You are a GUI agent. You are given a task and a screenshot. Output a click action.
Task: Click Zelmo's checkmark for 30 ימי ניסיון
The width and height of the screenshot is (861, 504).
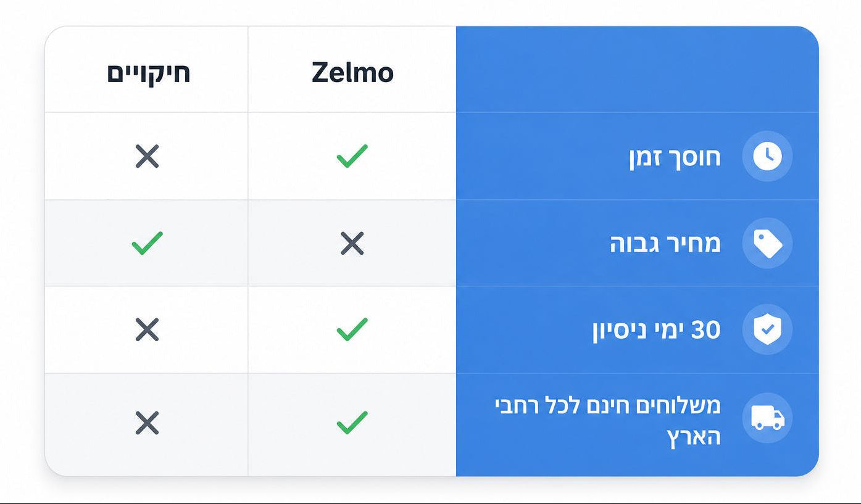352,329
